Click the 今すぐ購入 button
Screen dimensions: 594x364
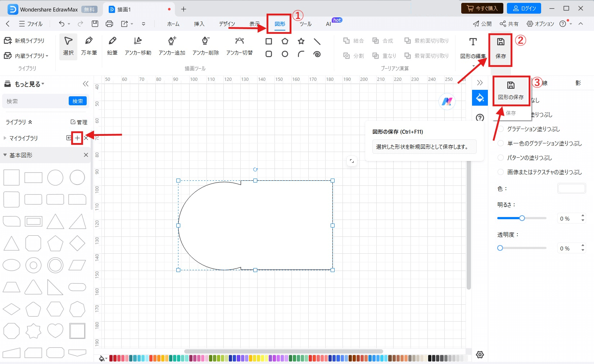click(x=482, y=8)
